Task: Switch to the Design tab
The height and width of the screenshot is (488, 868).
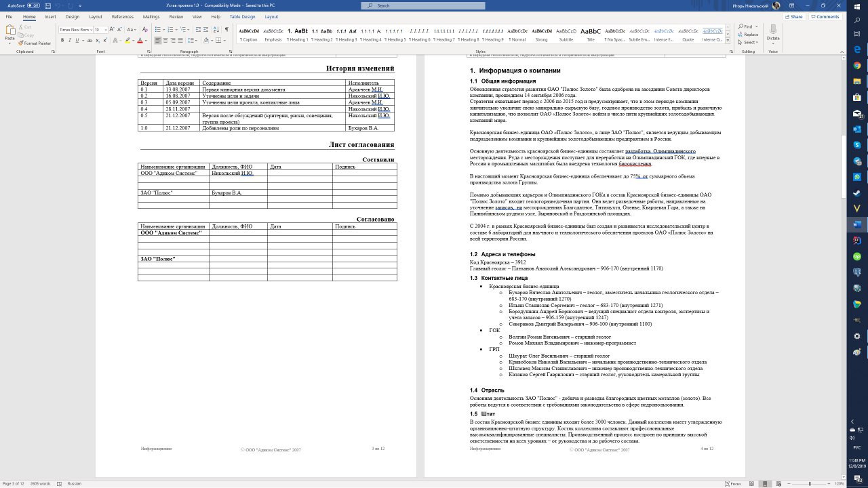Action: pyautogui.click(x=72, y=16)
